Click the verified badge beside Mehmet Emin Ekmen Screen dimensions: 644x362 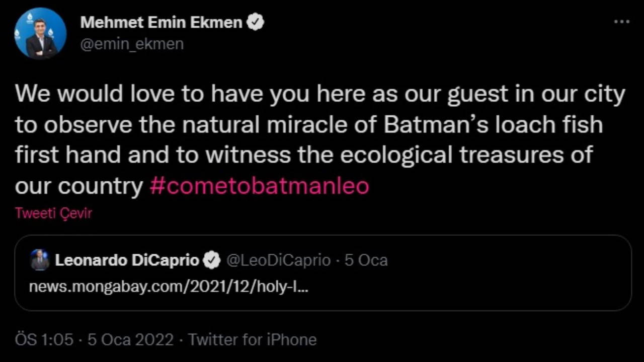click(256, 22)
